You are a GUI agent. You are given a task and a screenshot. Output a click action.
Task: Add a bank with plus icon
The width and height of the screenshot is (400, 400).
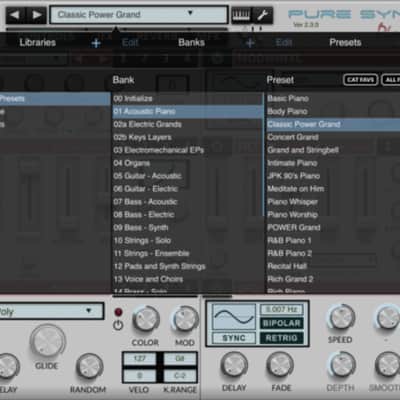coord(250,43)
